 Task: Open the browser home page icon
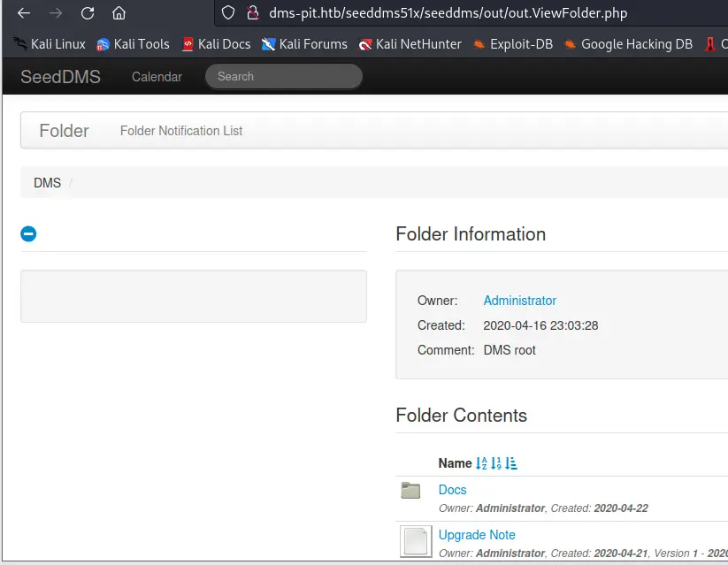click(119, 13)
